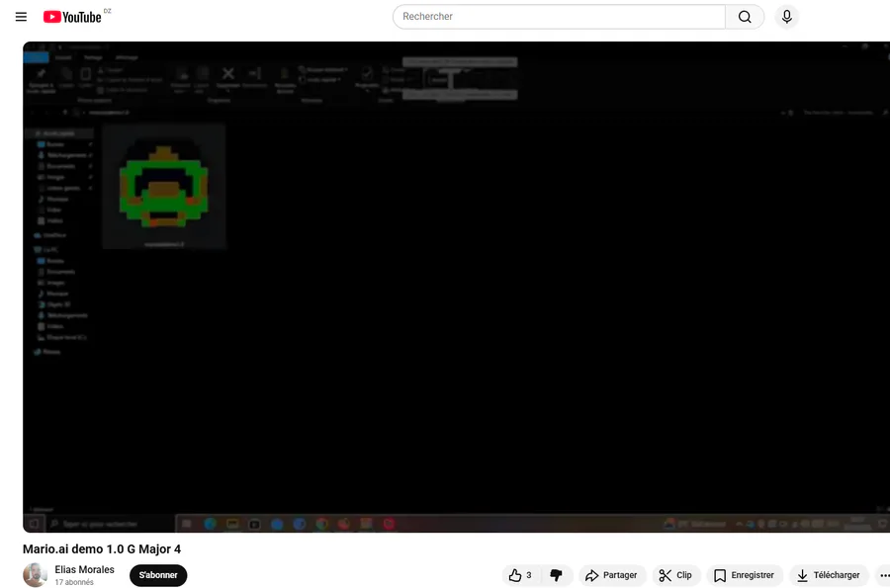This screenshot has width=890, height=588.
Task: Open Elias Morales channel avatar
Action: coord(35,575)
